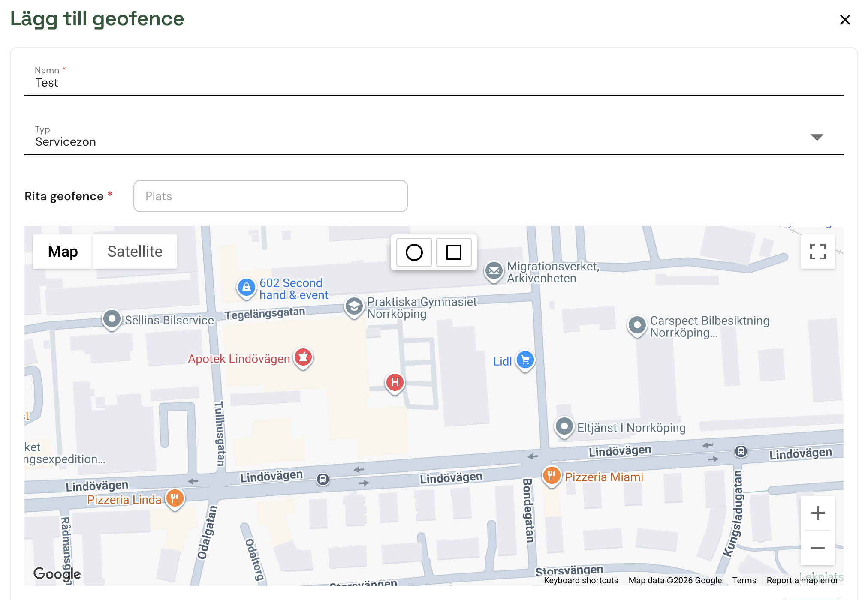Screen dimensions: 868x600
Task: Focus the Plats search field
Action: coord(271,196)
